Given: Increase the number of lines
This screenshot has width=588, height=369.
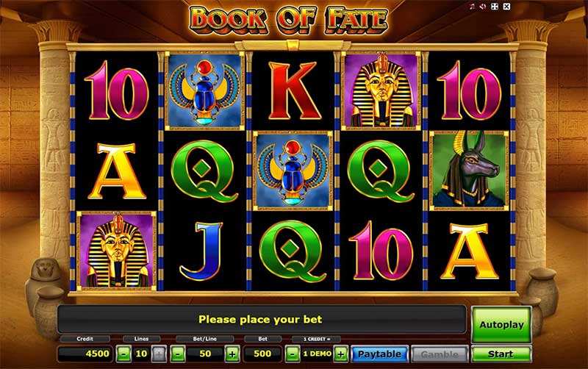Looking at the screenshot, I should click(x=159, y=354).
